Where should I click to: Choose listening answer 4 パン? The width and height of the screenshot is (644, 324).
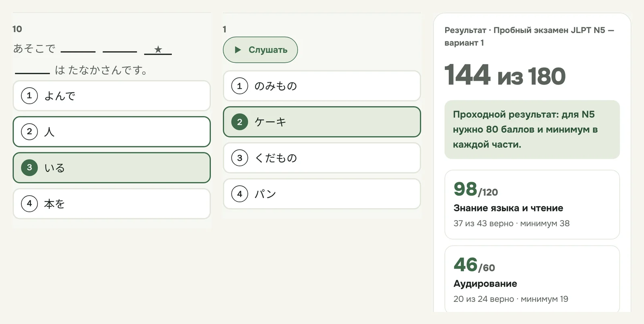click(x=322, y=194)
